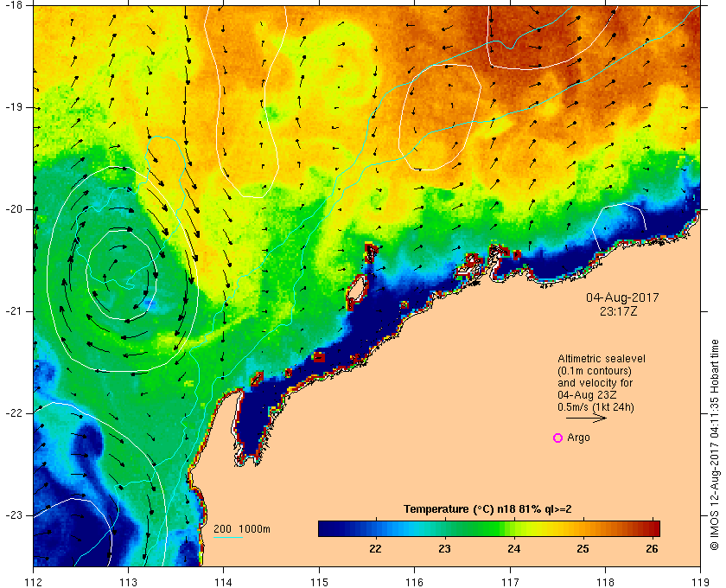Click the 'Altimetric sealevel' legend text
The height and width of the screenshot is (588, 726).
click(x=601, y=359)
